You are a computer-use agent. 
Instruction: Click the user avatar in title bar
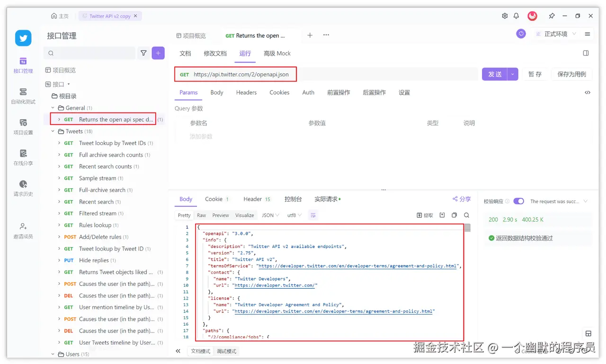(x=533, y=16)
